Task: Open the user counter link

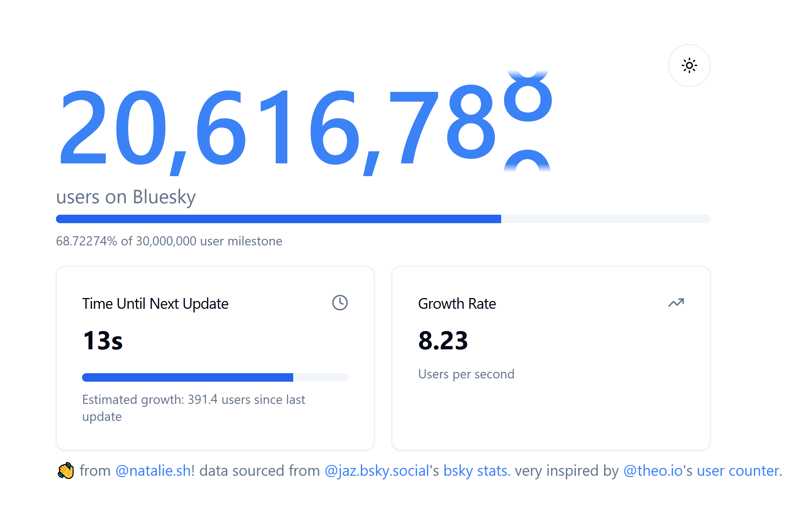Action: tap(739, 471)
